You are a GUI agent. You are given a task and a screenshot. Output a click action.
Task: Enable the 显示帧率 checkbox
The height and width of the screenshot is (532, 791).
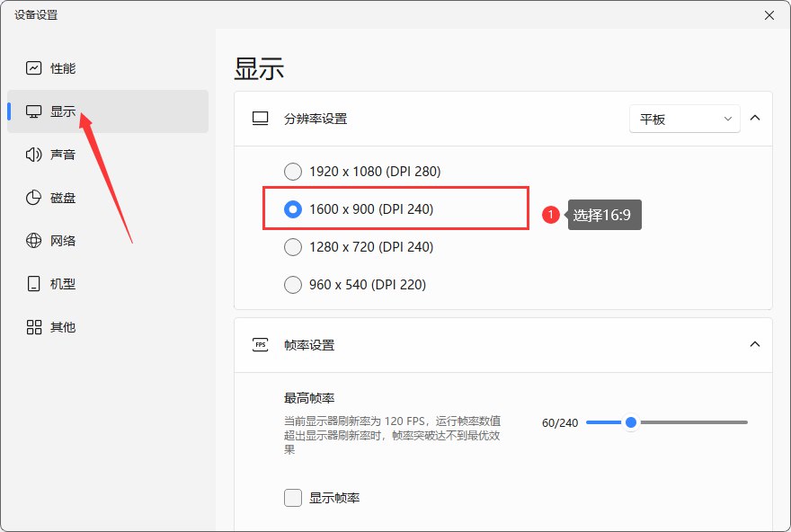tap(293, 498)
